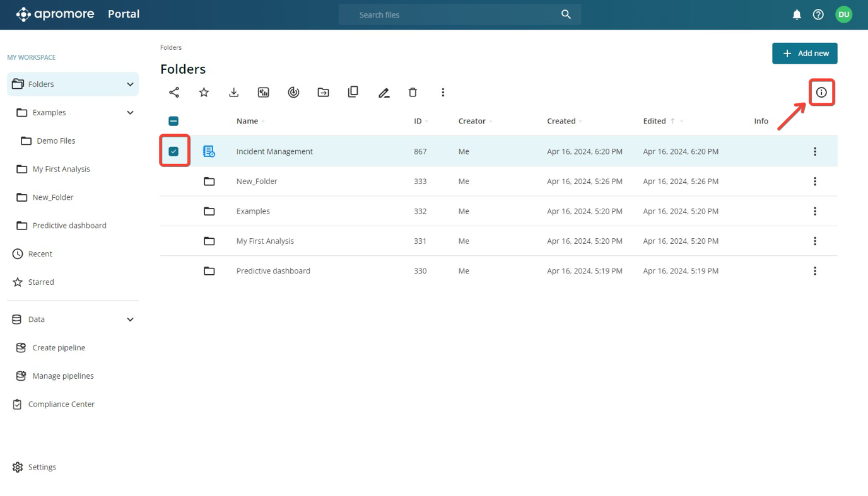
Task: Uncheck the Incident Management checkbox
Action: point(173,151)
